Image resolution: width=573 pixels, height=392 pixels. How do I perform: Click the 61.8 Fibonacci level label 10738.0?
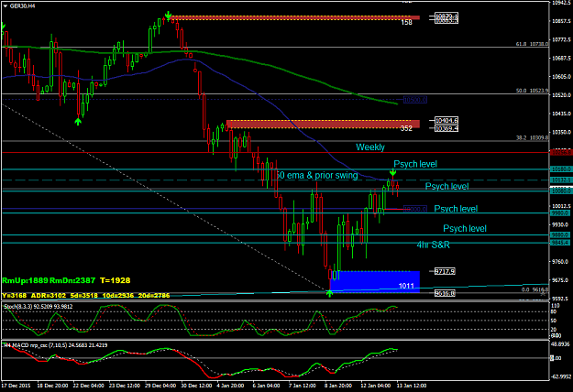[532, 44]
